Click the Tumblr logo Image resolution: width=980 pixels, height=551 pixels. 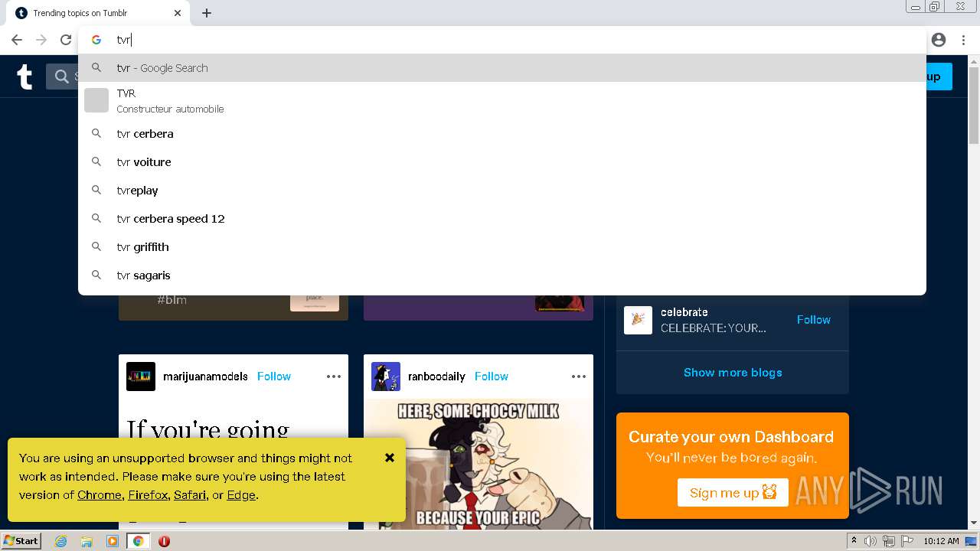[x=25, y=77]
